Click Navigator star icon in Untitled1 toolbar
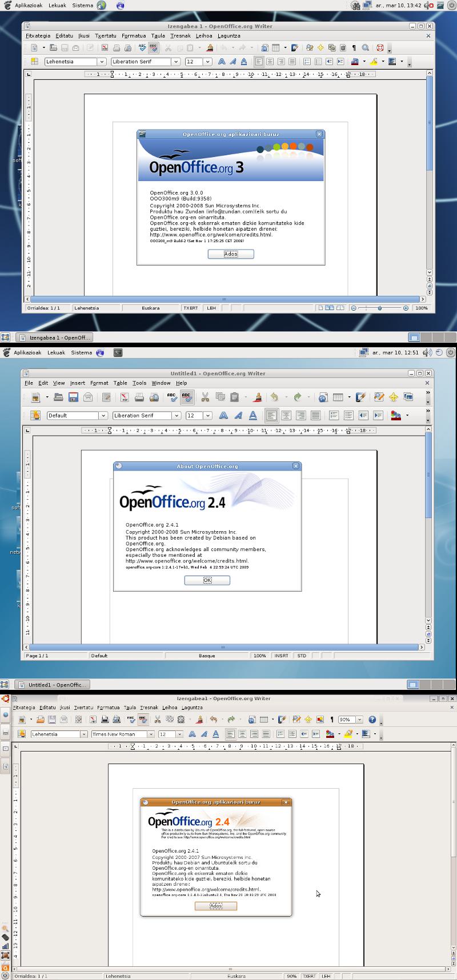 [x=393, y=397]
